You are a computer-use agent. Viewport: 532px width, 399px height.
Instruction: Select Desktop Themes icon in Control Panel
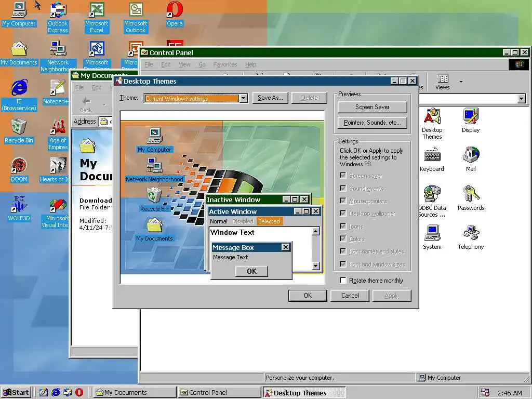point(432,124)
